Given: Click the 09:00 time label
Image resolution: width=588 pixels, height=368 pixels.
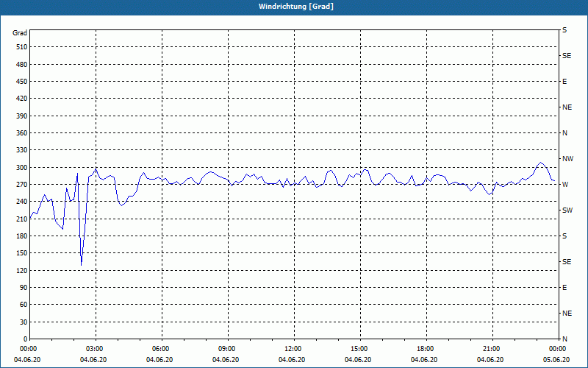Looking at the screenshot, I should pos(227,349).
